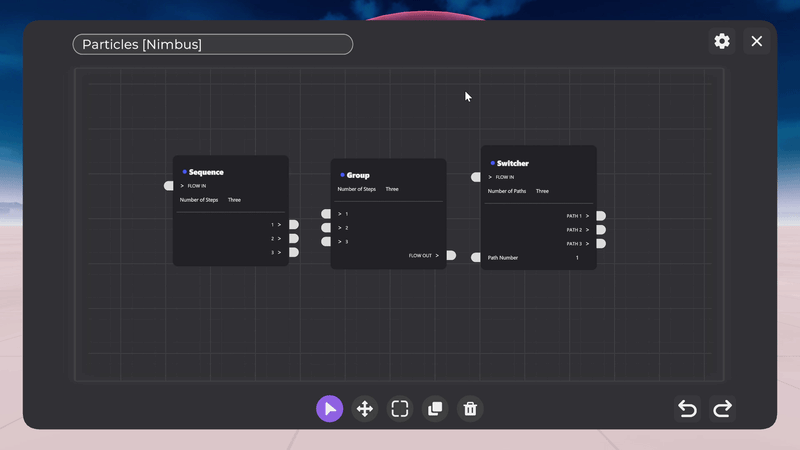Screen dimensions: 800x450
Task: Click the Path Number label
Action: coord(503,258)
